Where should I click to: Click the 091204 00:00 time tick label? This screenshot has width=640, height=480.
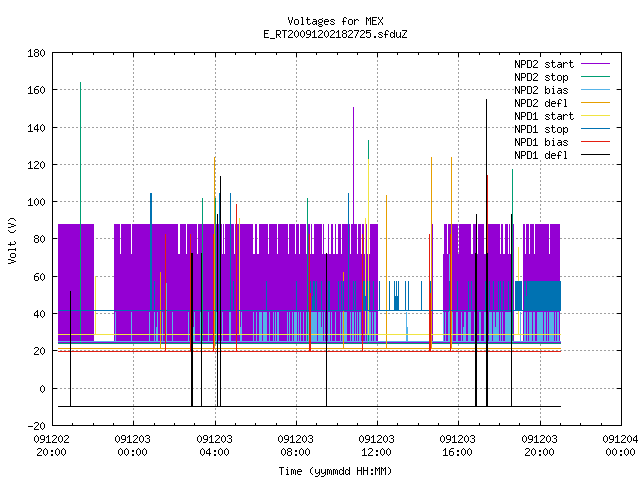pyautogui.click(x=620, y=445)
